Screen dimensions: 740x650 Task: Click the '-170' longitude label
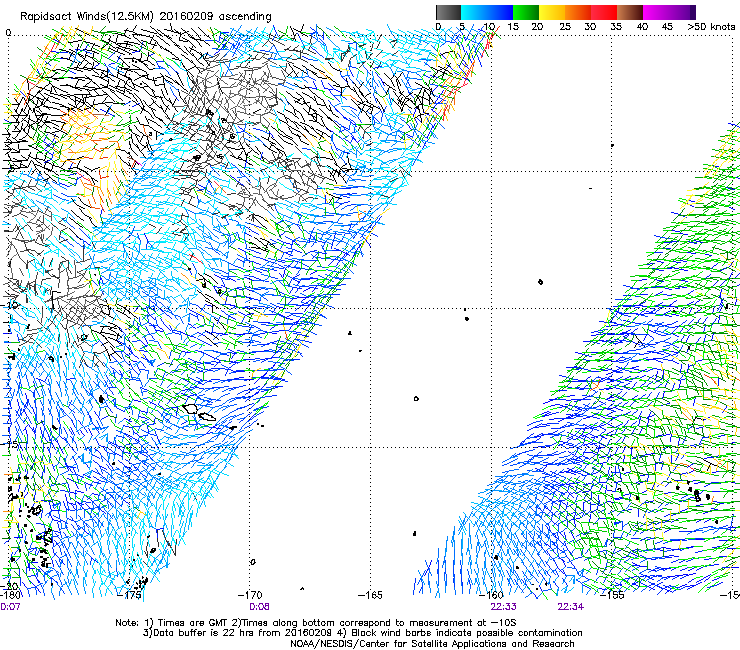251,595
